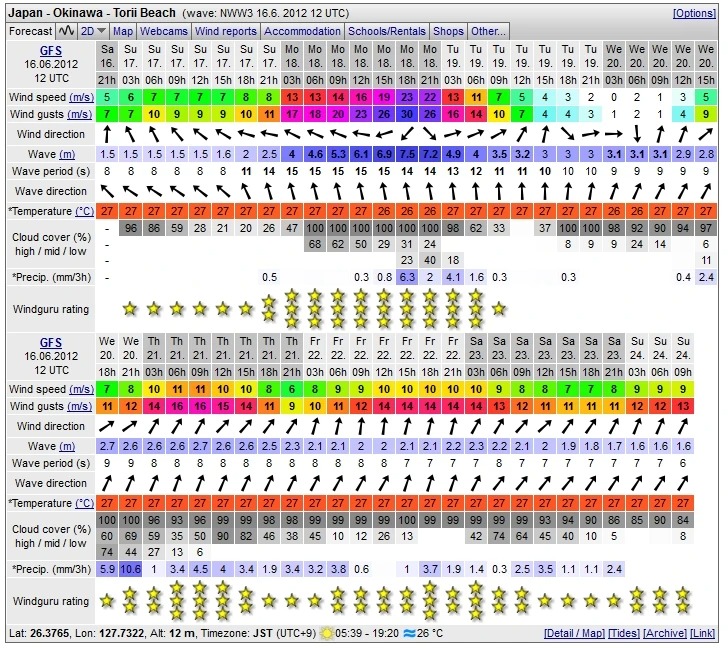Click the (m) unit link beside lower Wave
728x648 pixels.
point(67,446)
